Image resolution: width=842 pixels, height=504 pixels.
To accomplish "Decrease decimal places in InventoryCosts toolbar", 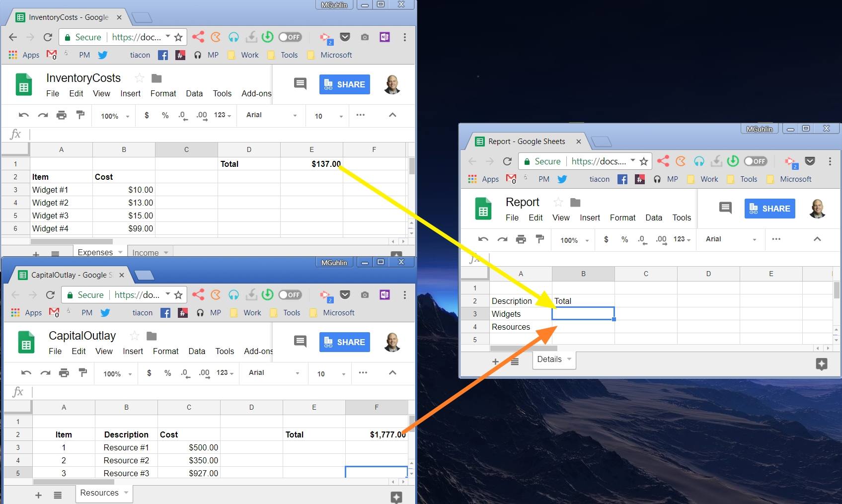I will point(182,116).
